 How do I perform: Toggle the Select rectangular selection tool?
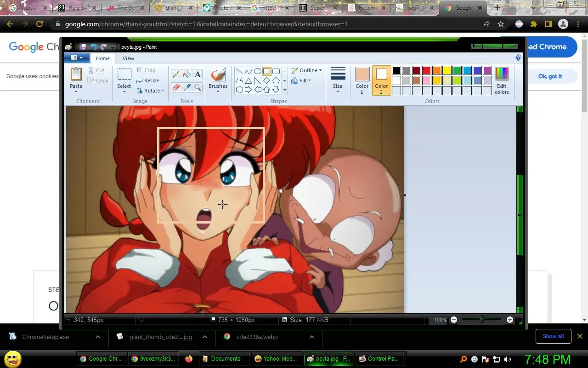point(124,75)
